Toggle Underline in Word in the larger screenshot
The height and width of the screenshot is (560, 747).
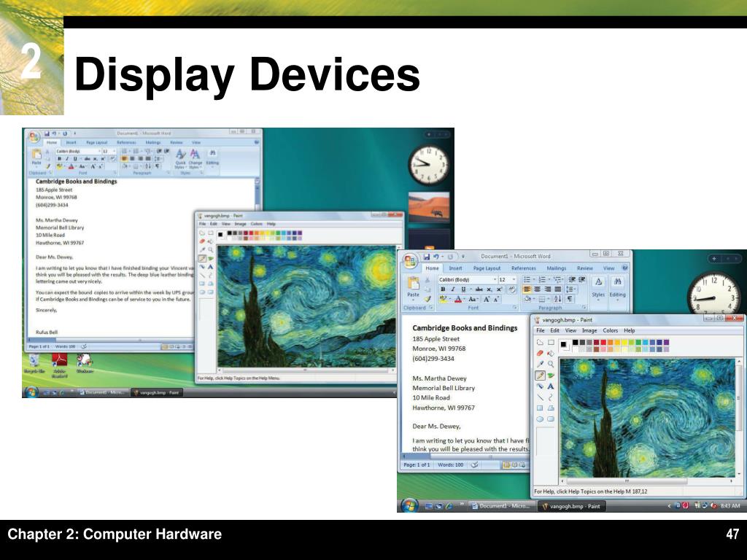[x=463, y=289]
